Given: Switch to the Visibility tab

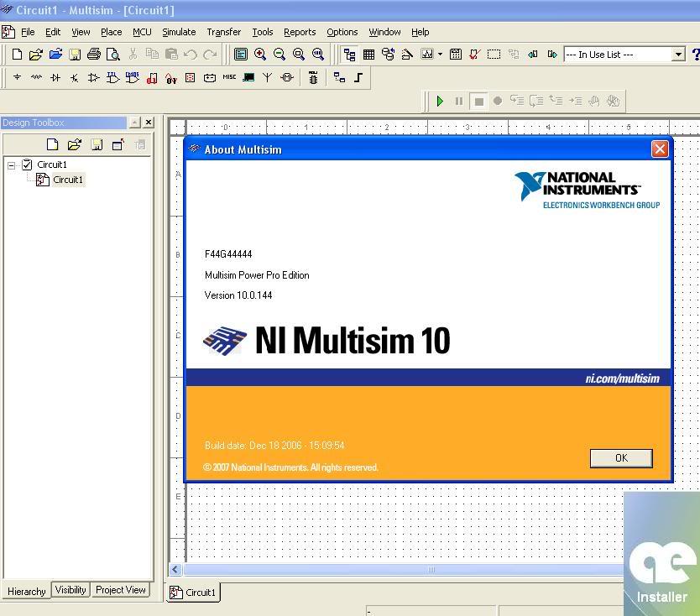Looking at the screenshot, I should (x=71, y=590).
